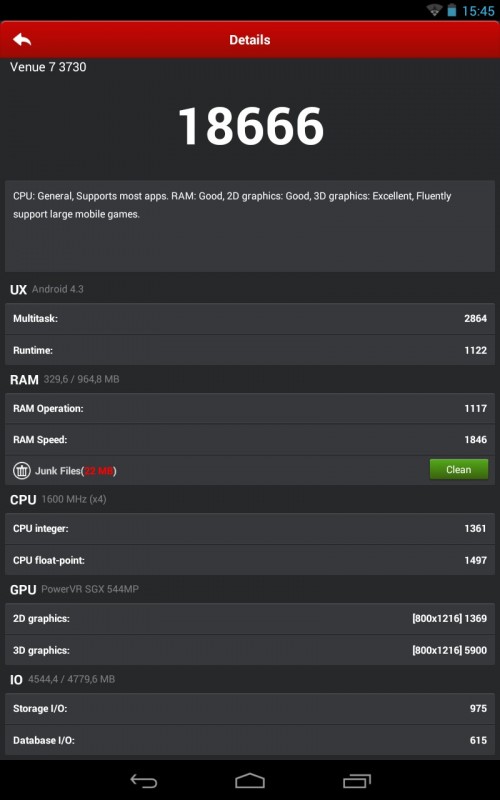
Task: Tap the Wi-Fi status icon
Action: 434,10
